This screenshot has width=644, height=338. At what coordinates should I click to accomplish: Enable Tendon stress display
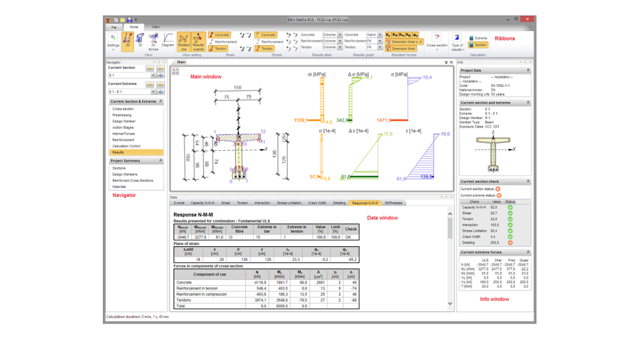(x=266, y=48)
